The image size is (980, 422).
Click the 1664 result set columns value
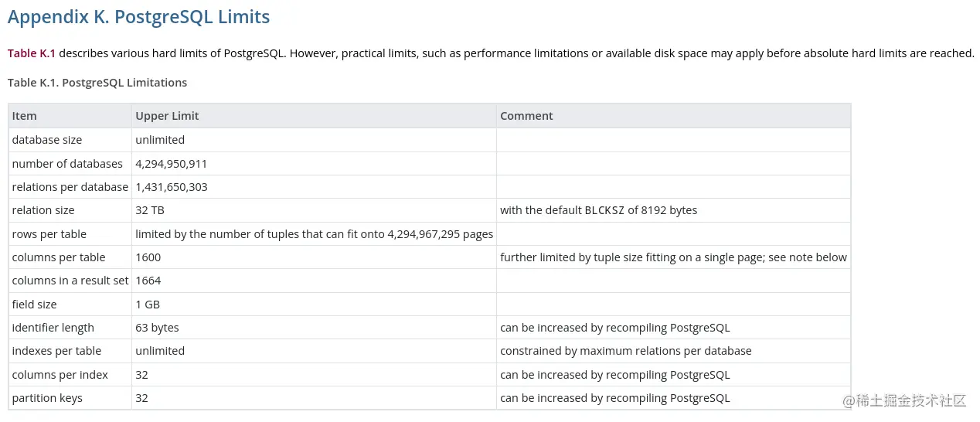[x=148, y=281]
